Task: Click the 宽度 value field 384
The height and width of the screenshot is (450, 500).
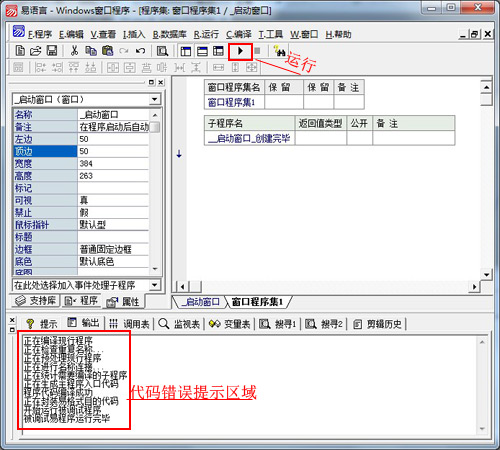Action: (x=113, y=163)
